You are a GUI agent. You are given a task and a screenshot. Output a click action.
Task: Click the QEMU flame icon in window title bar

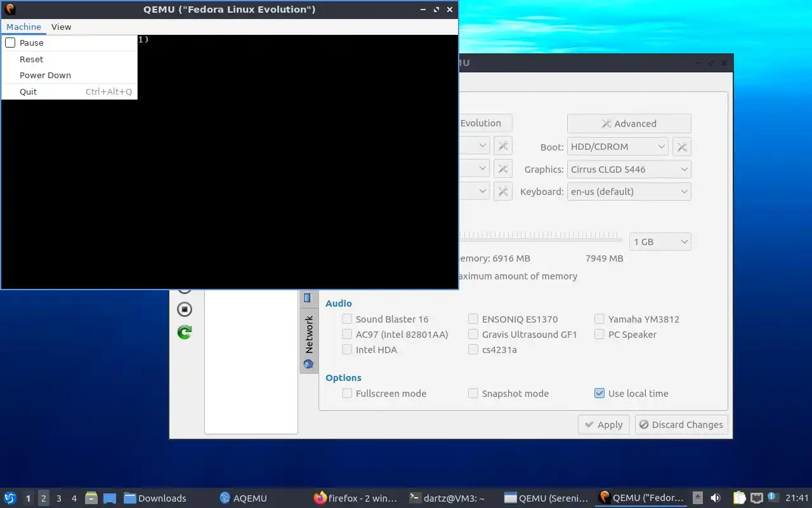coord(10,10)
